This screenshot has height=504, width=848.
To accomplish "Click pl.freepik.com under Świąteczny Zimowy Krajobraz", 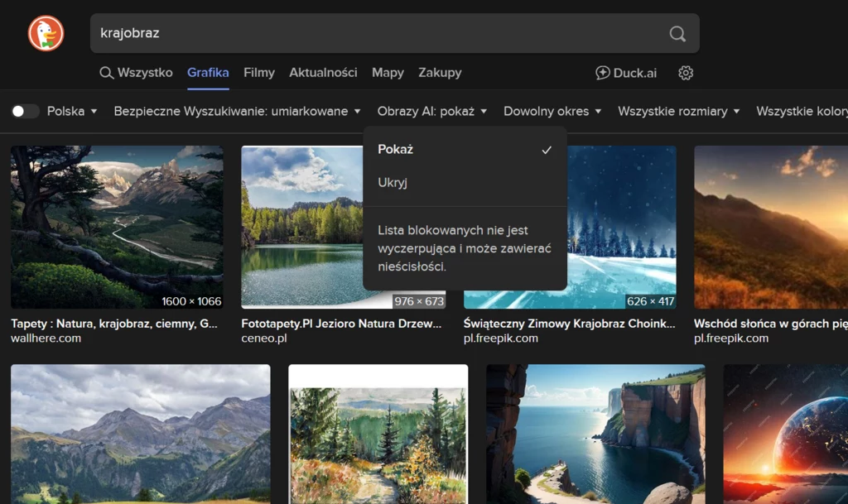I will click(x=501, y=338).
